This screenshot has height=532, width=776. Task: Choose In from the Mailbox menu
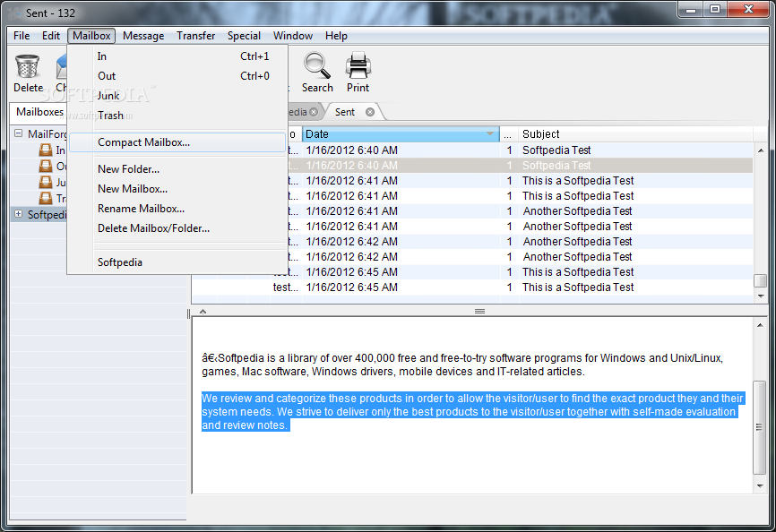[177, 56]
